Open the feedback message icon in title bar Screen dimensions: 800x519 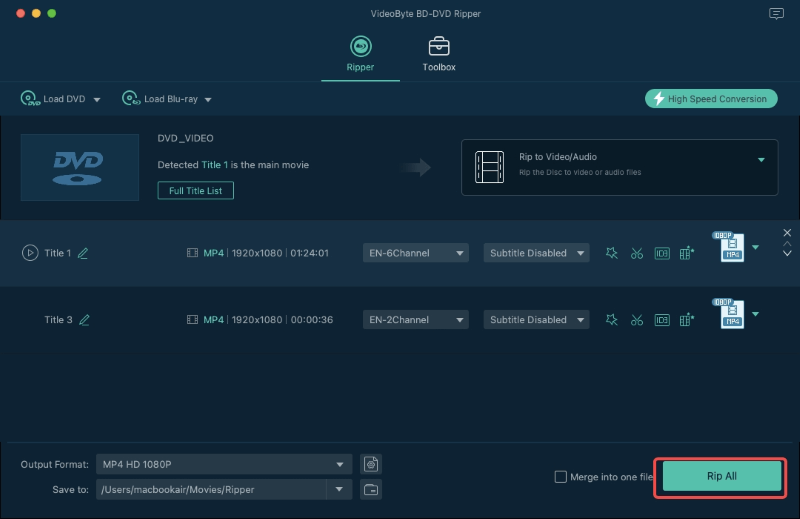coord(776,14)
